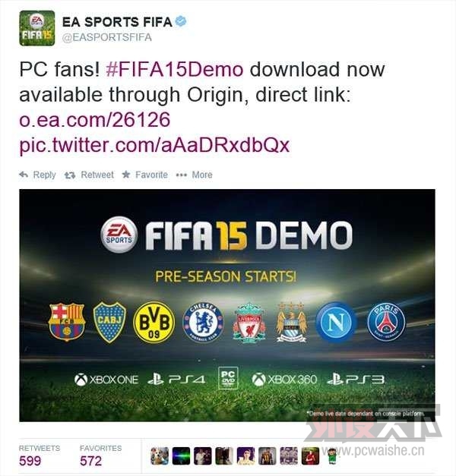Reply to the tweet
Viewport: 456px width, 476px height.
click(37, 175)
